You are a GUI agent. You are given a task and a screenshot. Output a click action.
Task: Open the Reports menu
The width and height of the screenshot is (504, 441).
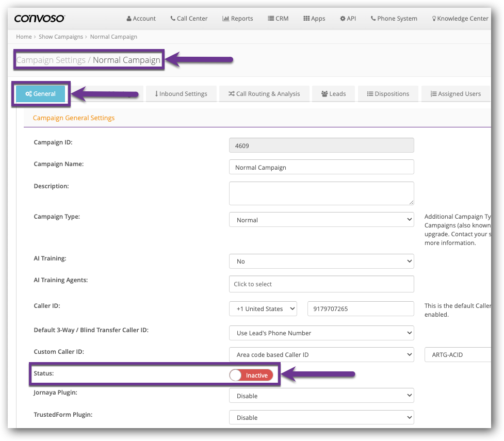coord(237,19)
